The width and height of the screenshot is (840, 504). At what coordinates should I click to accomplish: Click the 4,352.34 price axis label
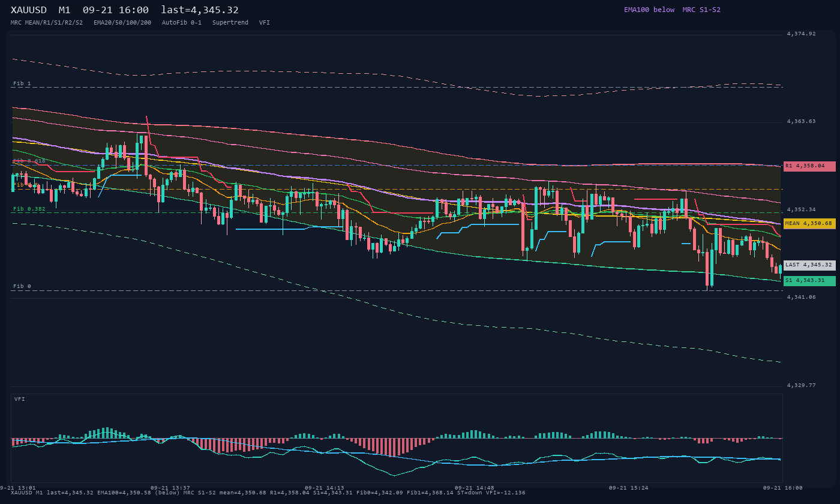tap(802, 209)
